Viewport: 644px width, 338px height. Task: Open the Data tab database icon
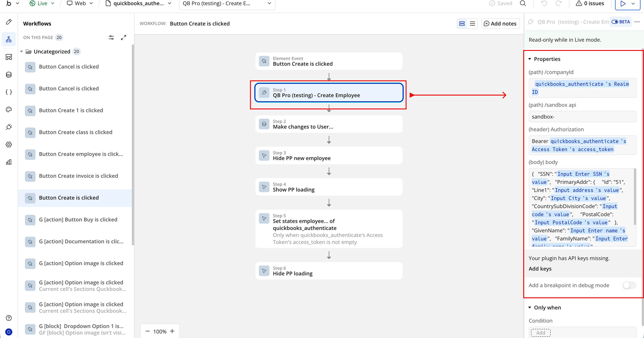pos(9,74)
